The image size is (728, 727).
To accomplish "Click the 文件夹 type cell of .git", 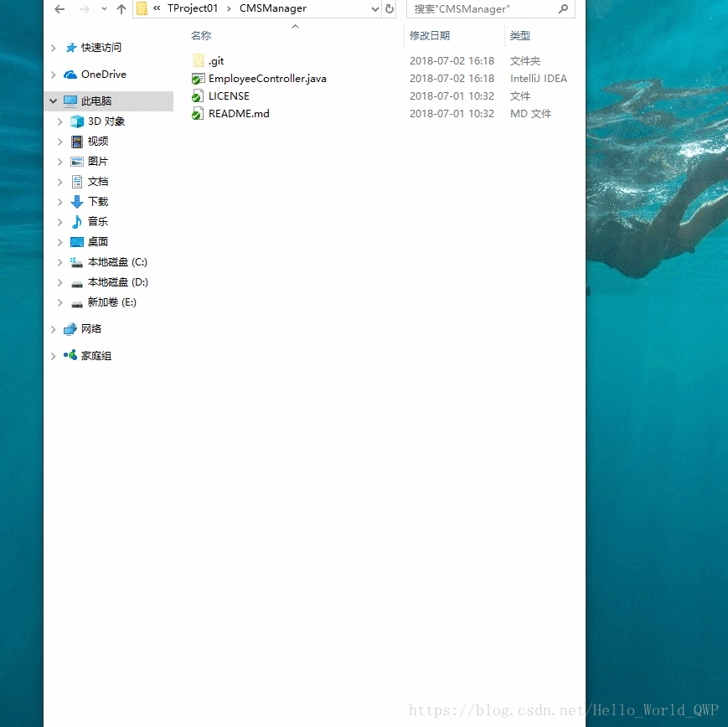I will (x=525, y=61).
